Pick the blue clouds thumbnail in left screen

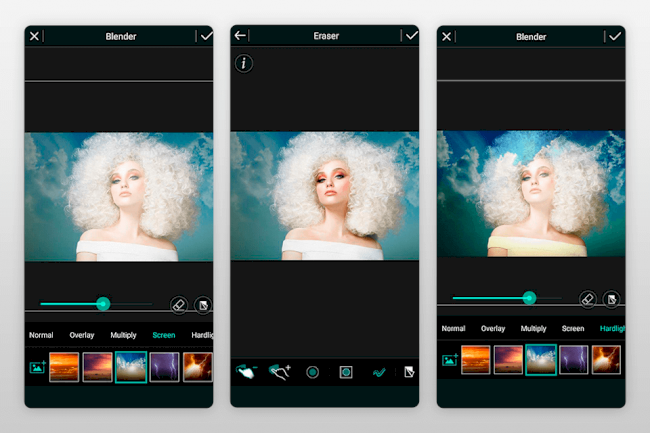point(131,367)
